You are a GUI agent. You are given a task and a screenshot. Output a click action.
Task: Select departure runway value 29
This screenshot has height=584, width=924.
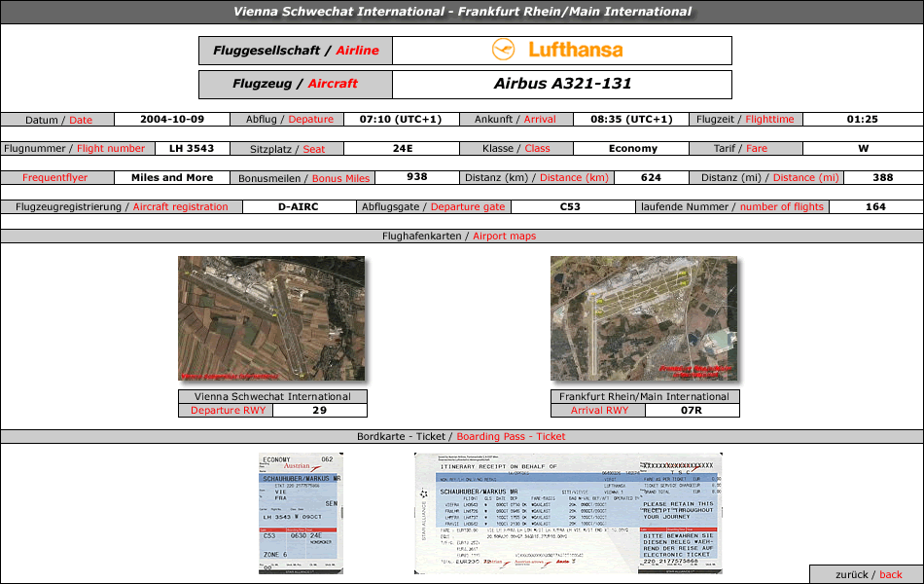[x=319, y=410]
